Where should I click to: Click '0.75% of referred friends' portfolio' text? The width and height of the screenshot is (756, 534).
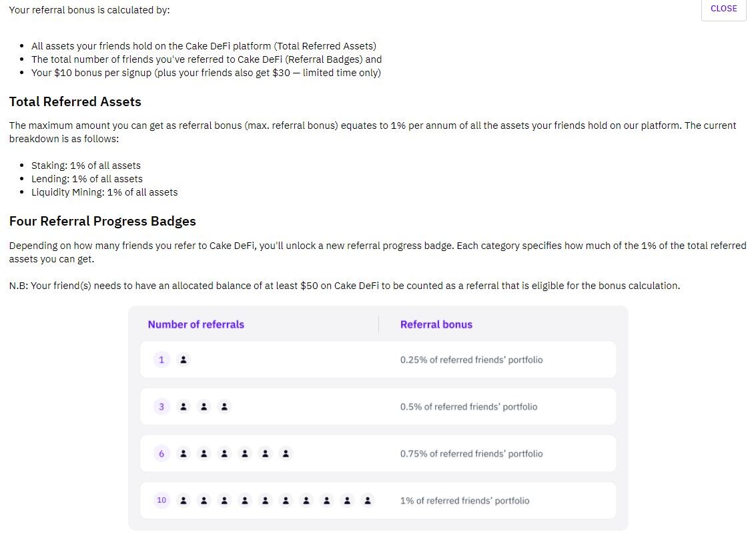click(472, 454)
